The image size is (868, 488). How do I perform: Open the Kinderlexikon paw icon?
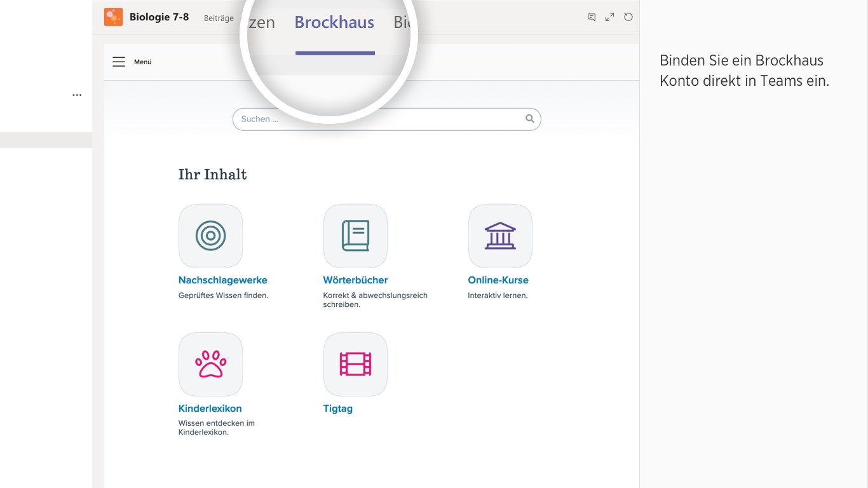(210, 364)
